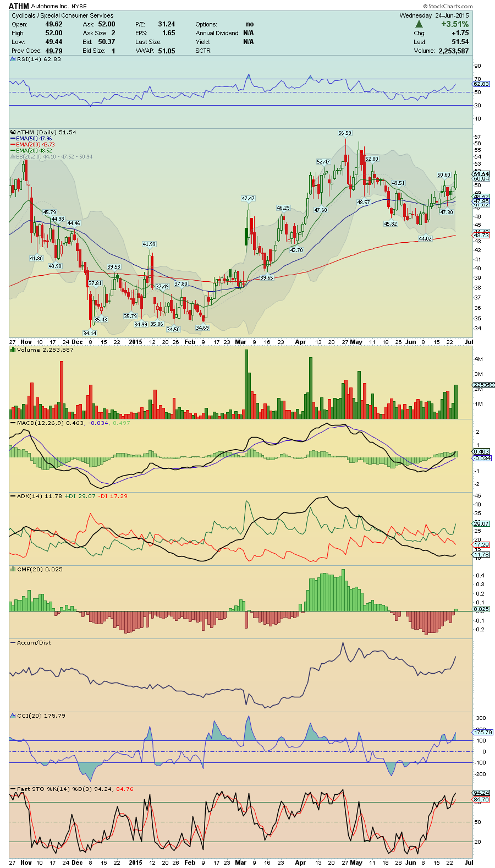Click the ATHM ticker symbol in header
The image size is (495, 868).
[19, 7]
